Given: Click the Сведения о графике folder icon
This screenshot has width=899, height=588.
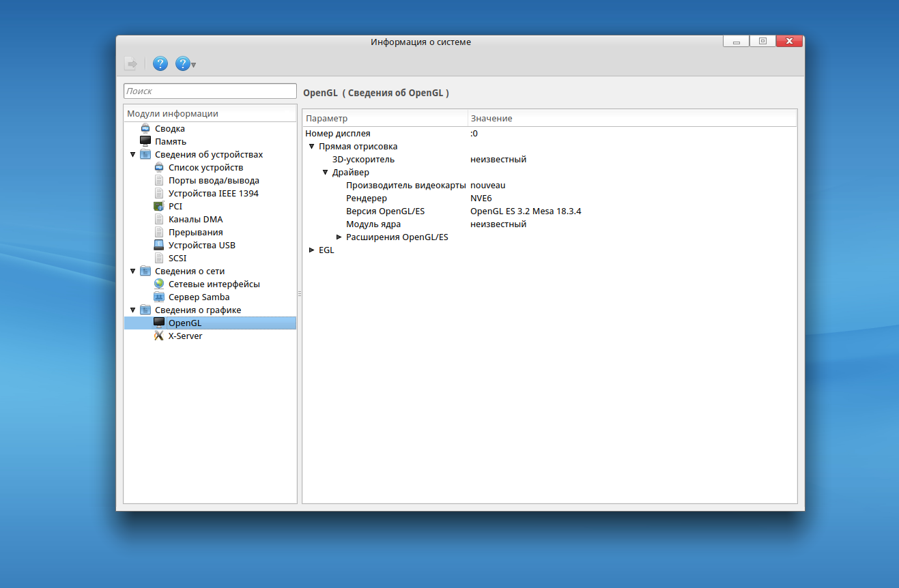Looking at the screenshot, I should (x=145, y=310).
